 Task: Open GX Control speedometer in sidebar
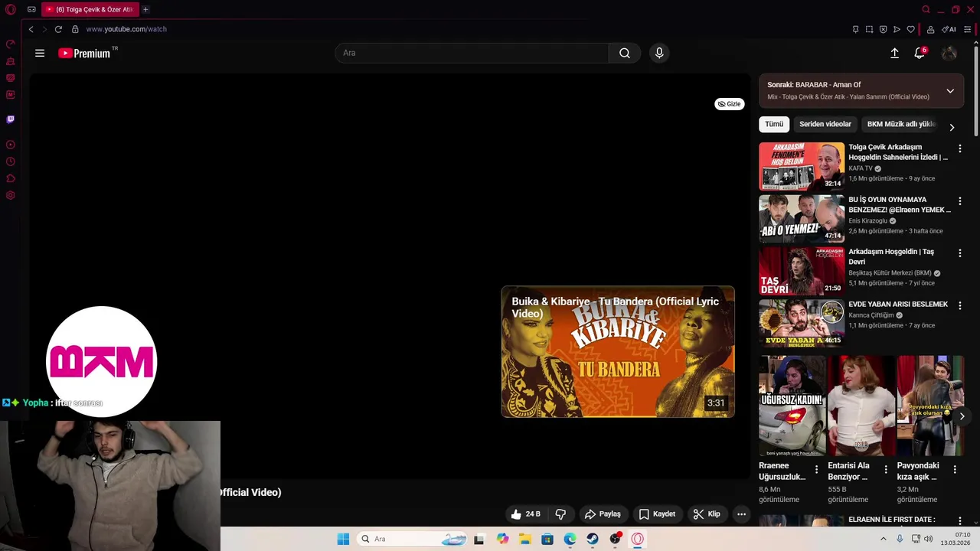[11, 44]
